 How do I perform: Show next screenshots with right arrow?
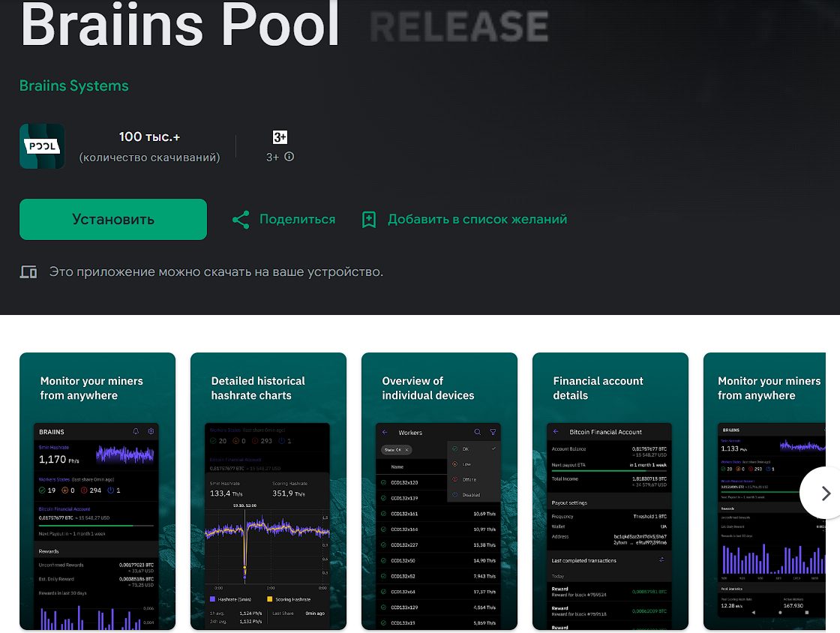coord(825,493)
